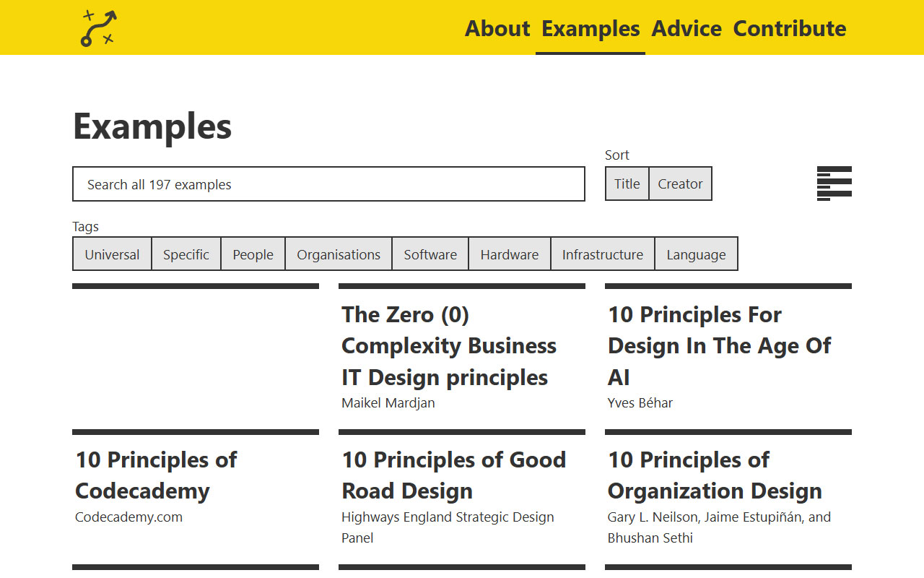Sort examples by Creator
This screenshot has width=924, height=578.
[680, 184]
